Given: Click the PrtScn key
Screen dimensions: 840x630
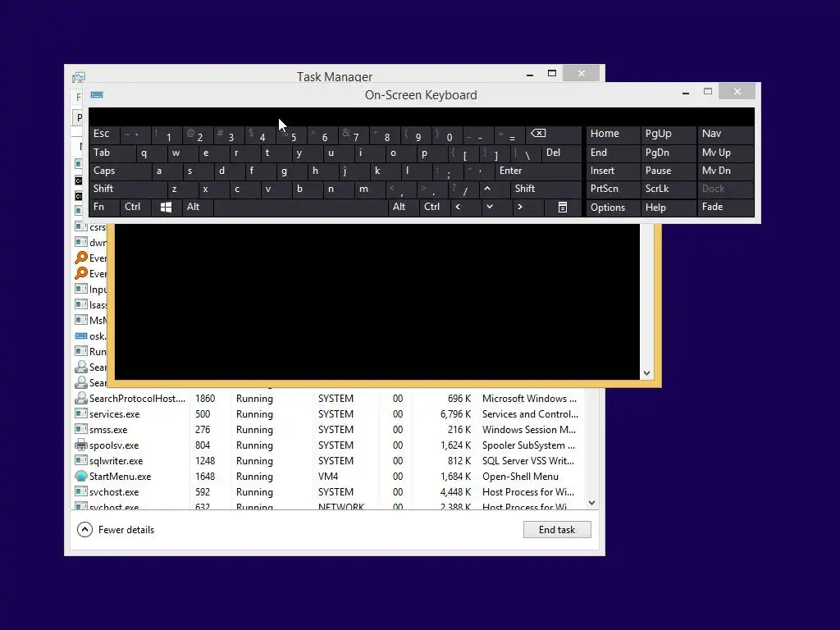Looking at the screenshot, I should 614,189.
